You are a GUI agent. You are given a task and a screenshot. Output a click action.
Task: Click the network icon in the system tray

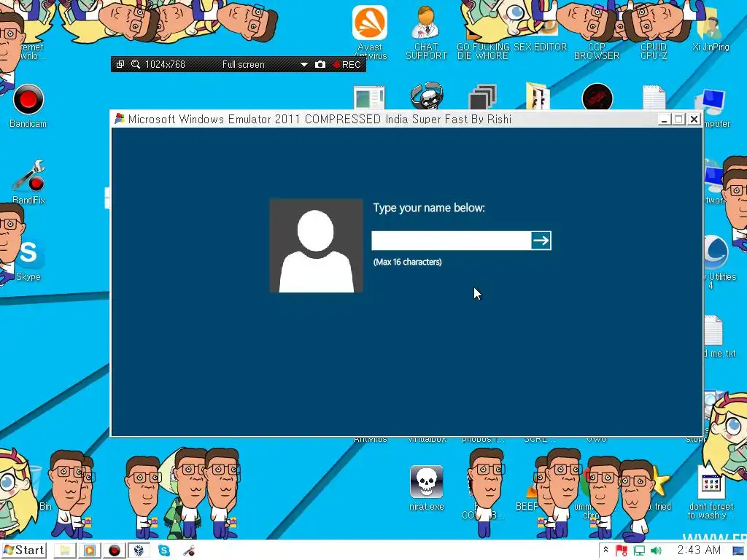[x=639, y=551]
